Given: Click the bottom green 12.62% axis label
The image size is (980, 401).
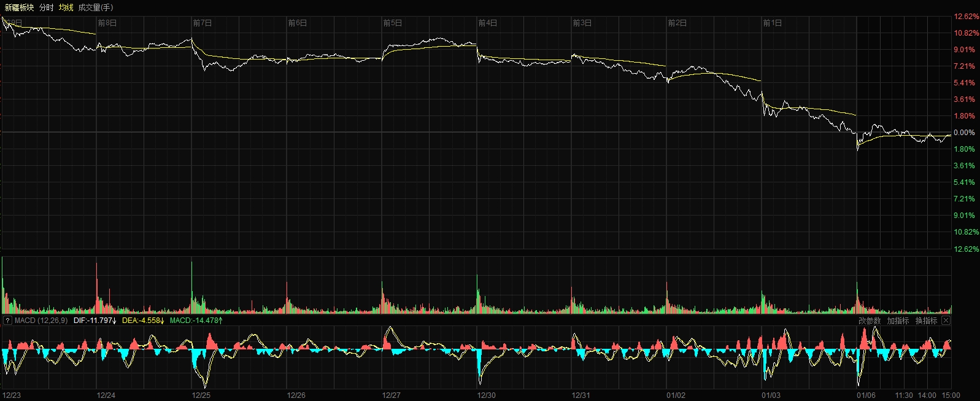Looking at the screenshot, I should [x=966, y=249].
